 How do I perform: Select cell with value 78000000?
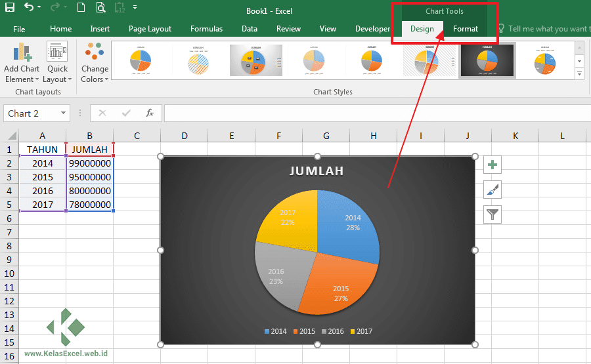(x=90, y=205)
